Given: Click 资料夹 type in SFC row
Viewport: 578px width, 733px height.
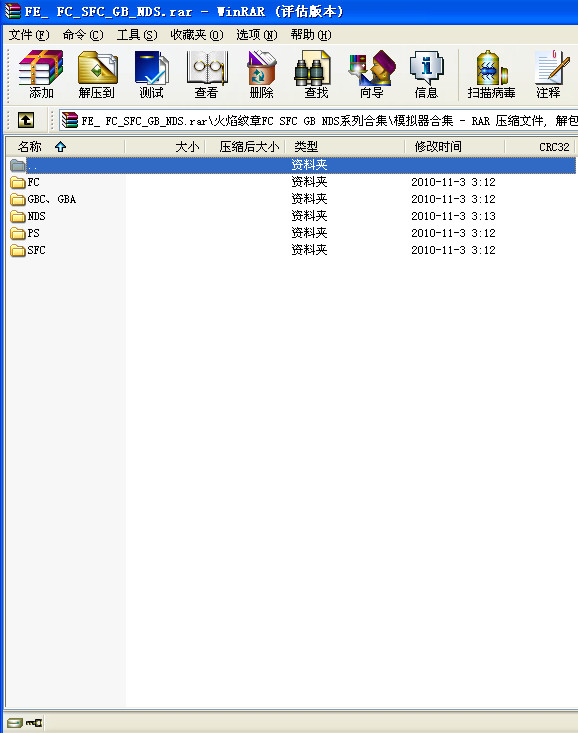Looking at the screenshot, I should tap(309, 250).
